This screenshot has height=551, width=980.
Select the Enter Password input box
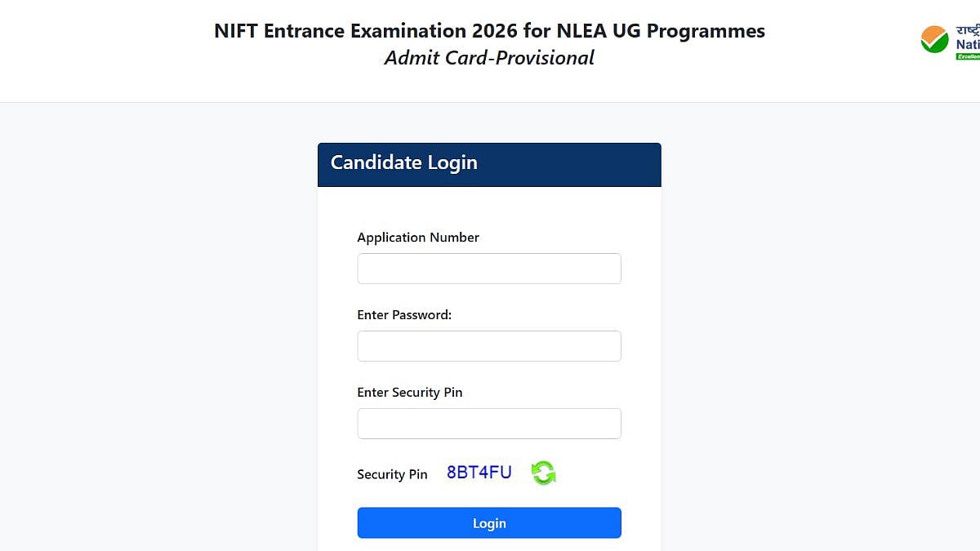488,345
